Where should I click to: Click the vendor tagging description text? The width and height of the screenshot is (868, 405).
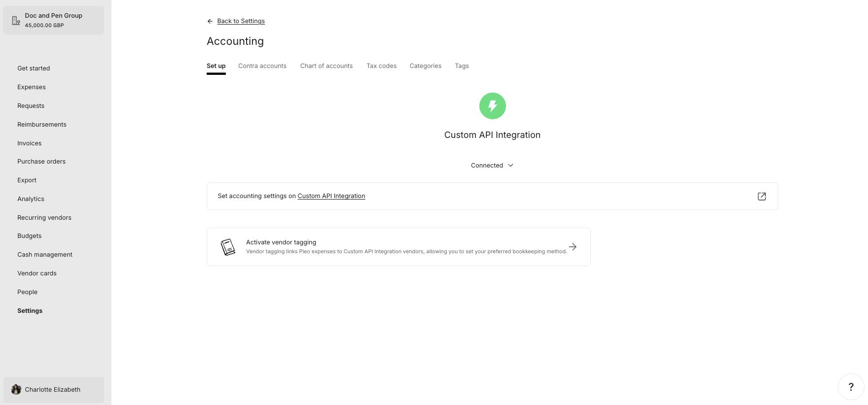(406, 252)
